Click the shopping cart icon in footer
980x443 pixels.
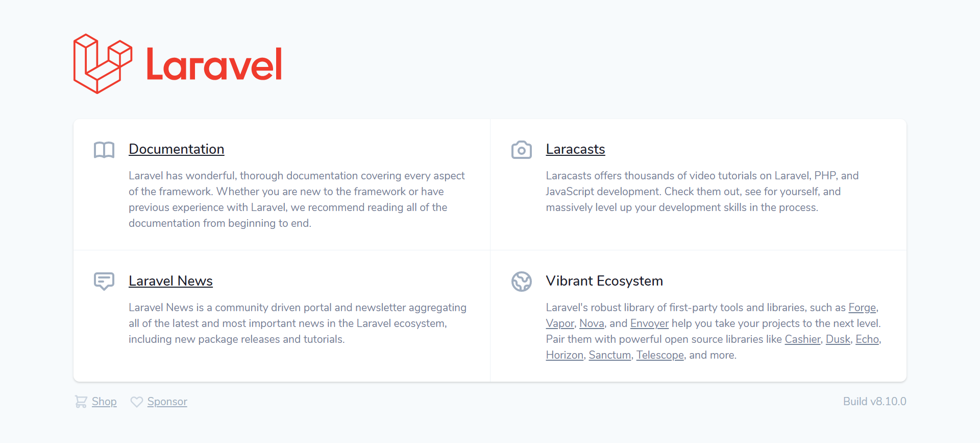(x=81, y=402)
